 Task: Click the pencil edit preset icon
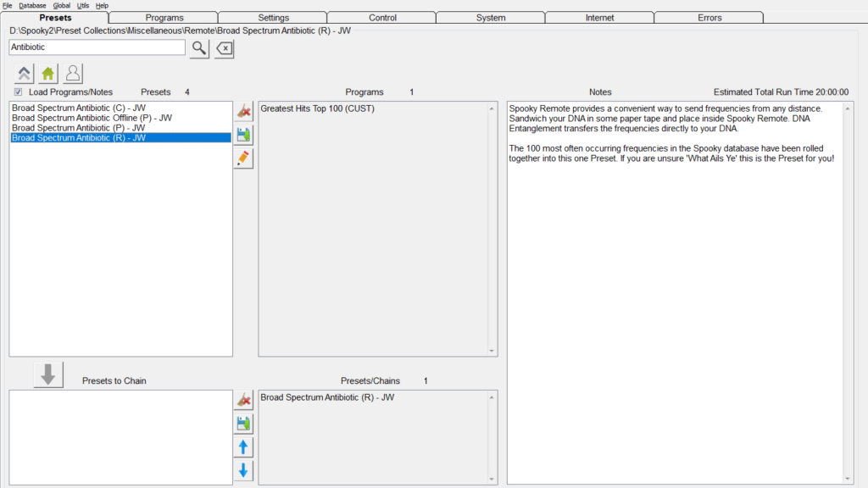pos(244,158)
